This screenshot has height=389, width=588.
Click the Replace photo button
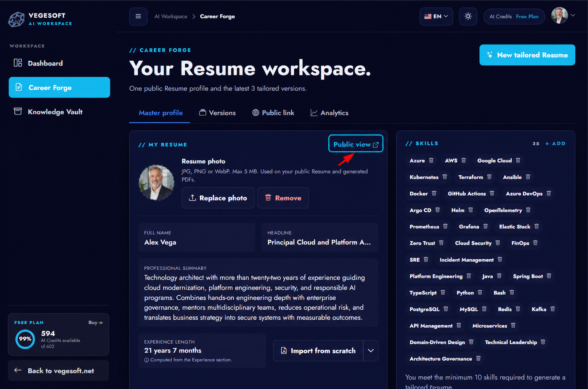tap(218, 198)
